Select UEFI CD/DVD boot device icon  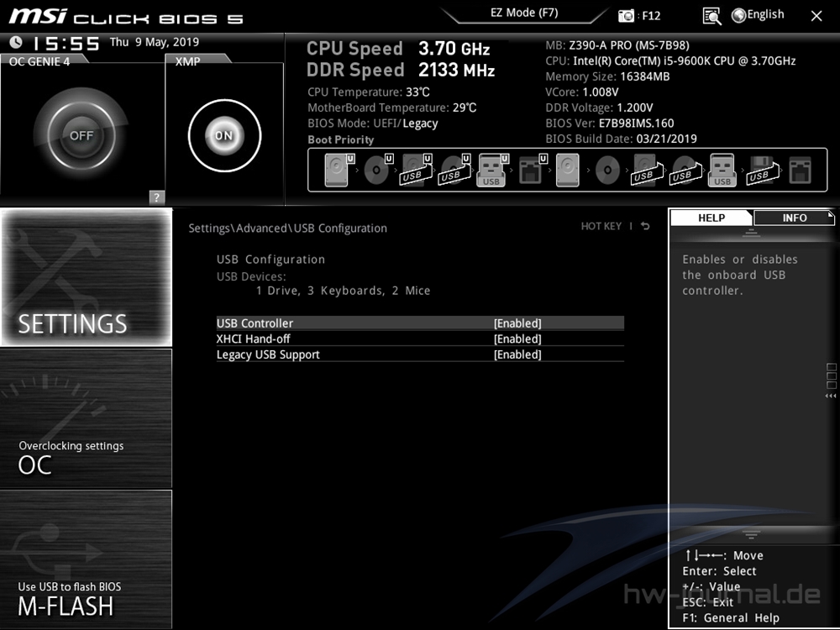[x=378, y=170]
